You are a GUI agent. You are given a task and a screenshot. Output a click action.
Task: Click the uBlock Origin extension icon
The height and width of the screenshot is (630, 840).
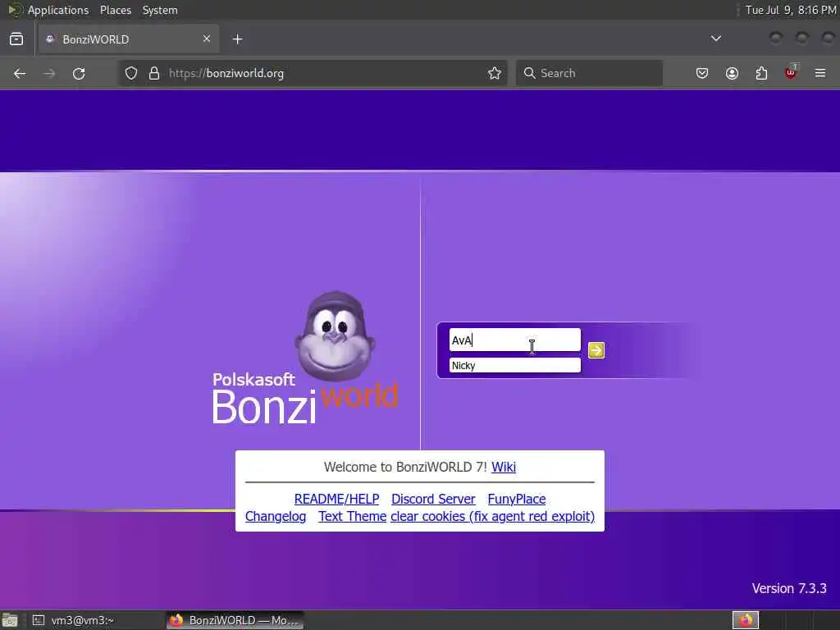tap(791, 72)
